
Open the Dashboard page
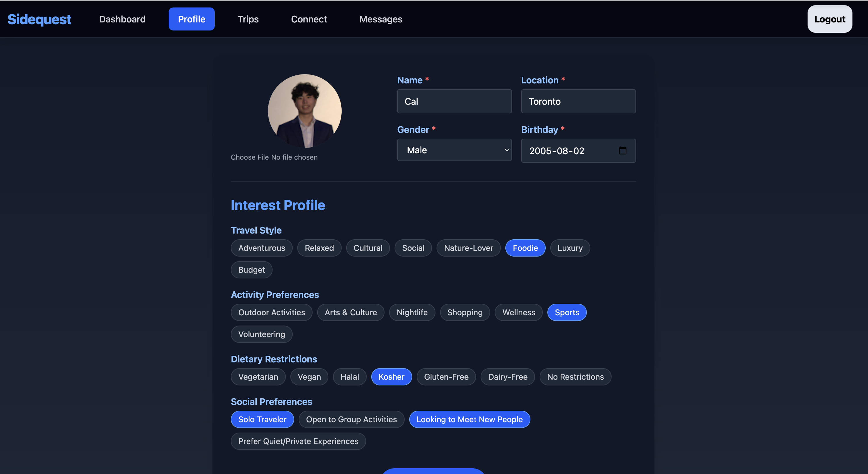122,19
